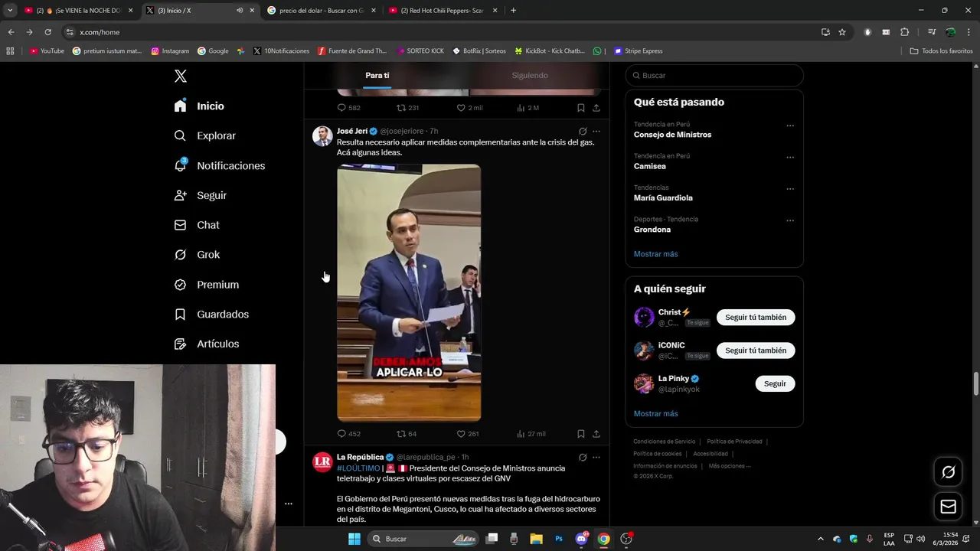The height and width of the screenshot is (551, 980).
Task: Open Política de Privacidad link
Action: click(x=734, y=442)
